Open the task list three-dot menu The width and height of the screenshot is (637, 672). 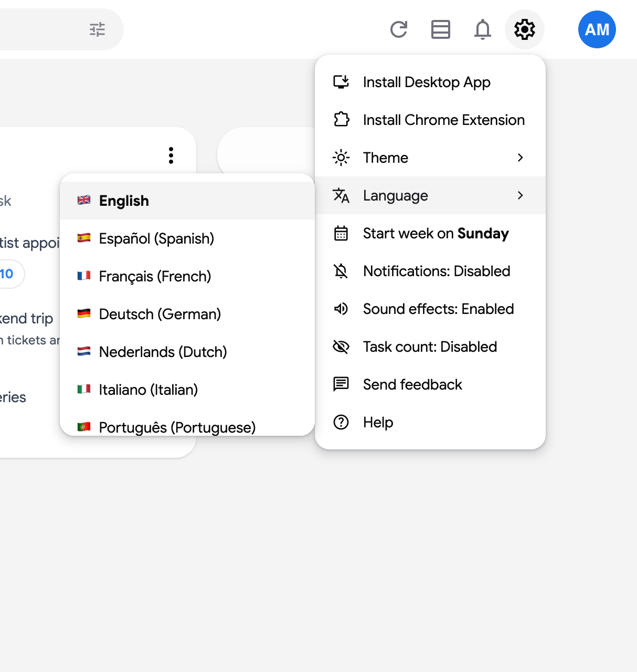pos(171,155)
